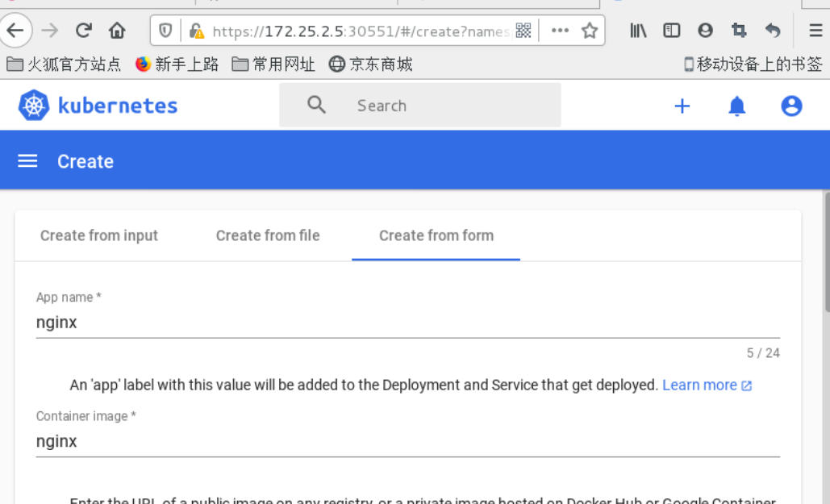Click the browser address bar URL
Viewport: 830px width, 504px height.
(360, 31)
